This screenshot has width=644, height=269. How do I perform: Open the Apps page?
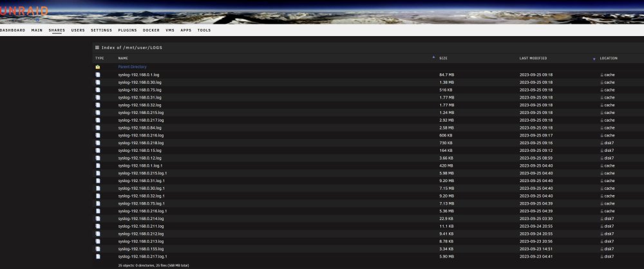pyautogui.click(x=186, y=30)
